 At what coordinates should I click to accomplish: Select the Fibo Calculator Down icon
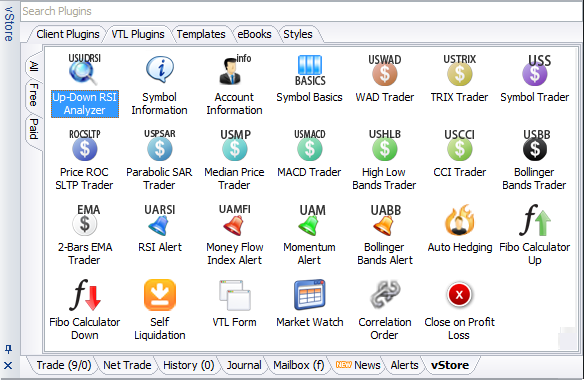(x=85, y=295)
